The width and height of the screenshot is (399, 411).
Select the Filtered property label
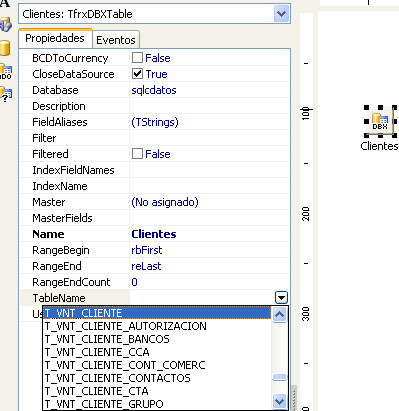[x=50, y=154]
